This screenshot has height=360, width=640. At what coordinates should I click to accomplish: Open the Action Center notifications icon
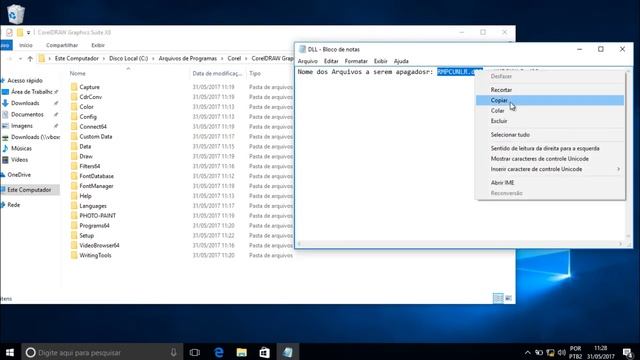[627, 352]
